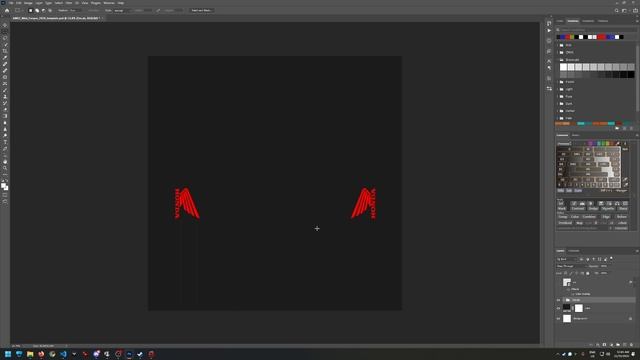Choose New Selection mode in options bar
The image size is (640, 360).
[30, 11]
